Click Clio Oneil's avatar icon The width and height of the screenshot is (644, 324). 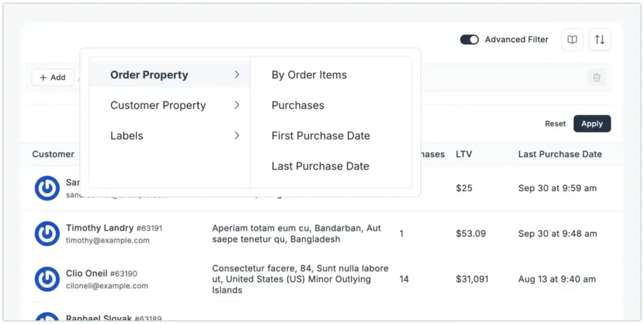[47, 279]
